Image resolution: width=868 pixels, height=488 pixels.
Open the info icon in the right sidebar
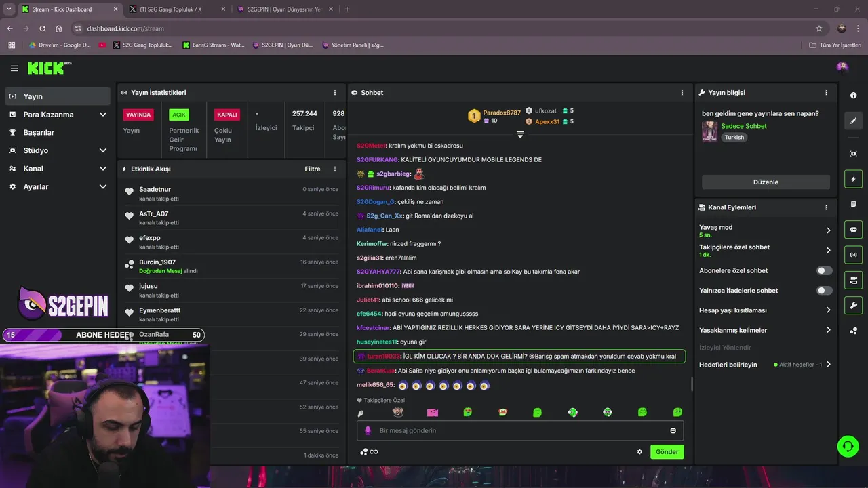pos(853,96)
